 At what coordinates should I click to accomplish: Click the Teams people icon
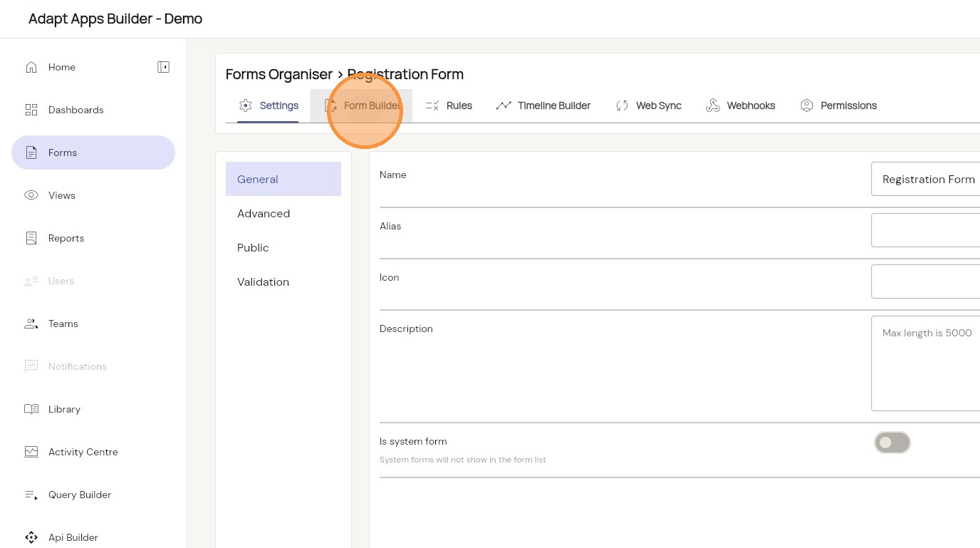pyautogui.click(x=31, y=324)
